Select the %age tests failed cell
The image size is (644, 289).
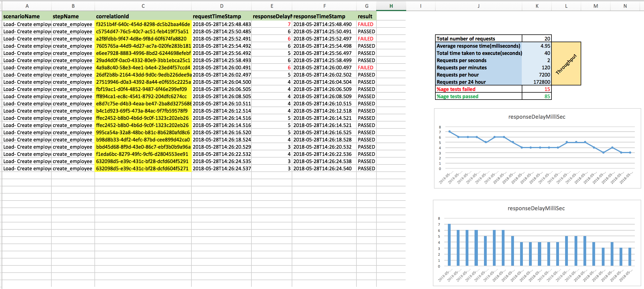pos(478,89)
